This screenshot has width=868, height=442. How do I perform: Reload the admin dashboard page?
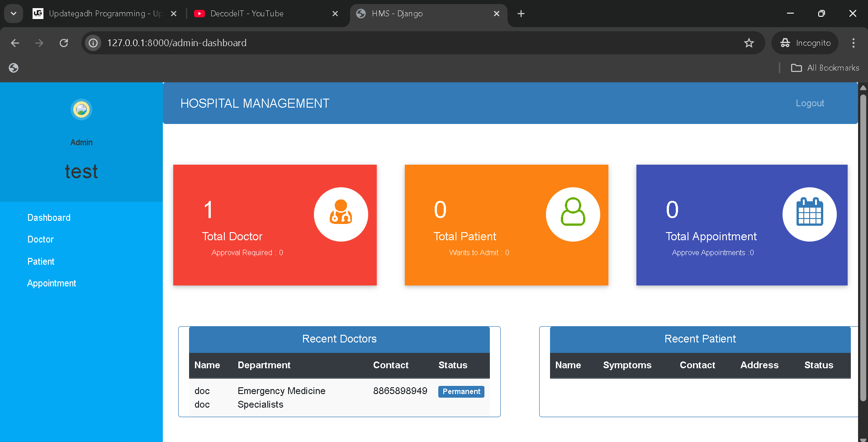pyautogui.click(x=64, y=43)
